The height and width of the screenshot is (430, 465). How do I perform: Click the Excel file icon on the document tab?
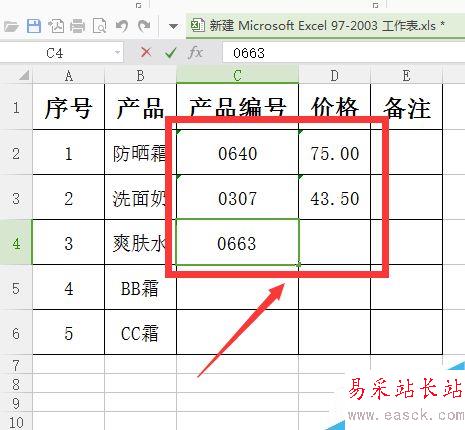[x=197, y=25]
